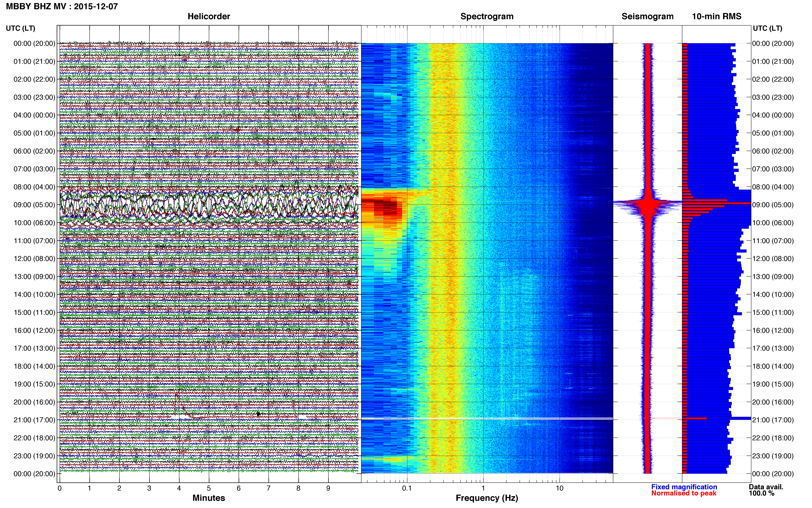This screenshot has width=812, height=508.
Task: Select the 10-min RMS heading
Action: coord(717,16)
